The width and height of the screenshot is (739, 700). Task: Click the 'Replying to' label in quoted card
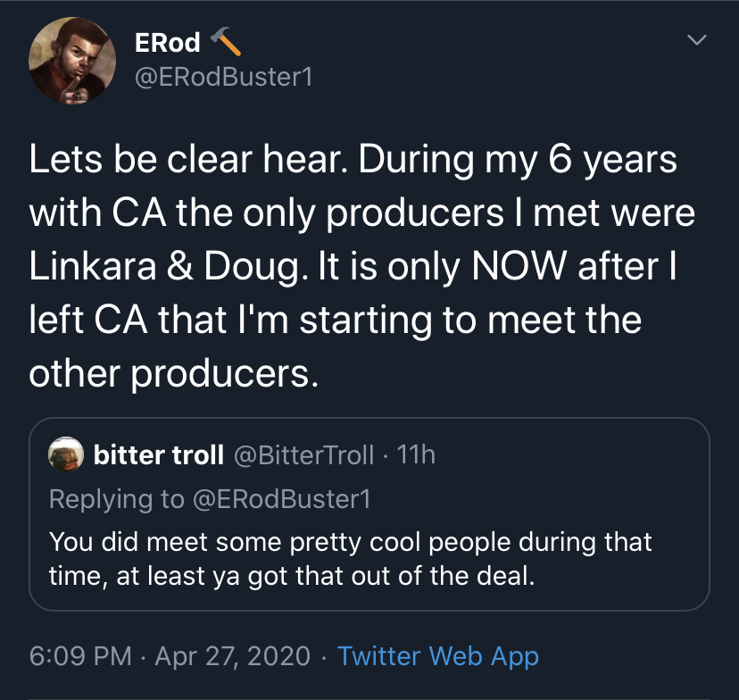tap(117, 499)
